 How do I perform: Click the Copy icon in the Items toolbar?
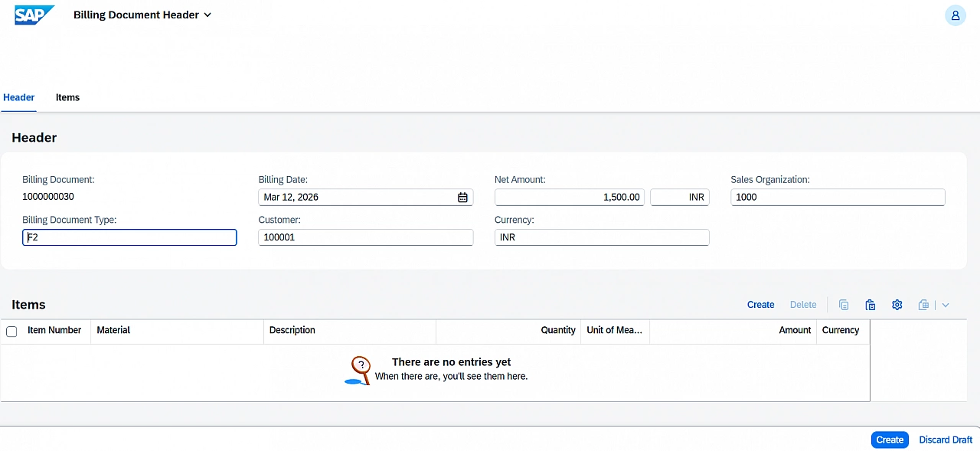(x=844, y=305)
